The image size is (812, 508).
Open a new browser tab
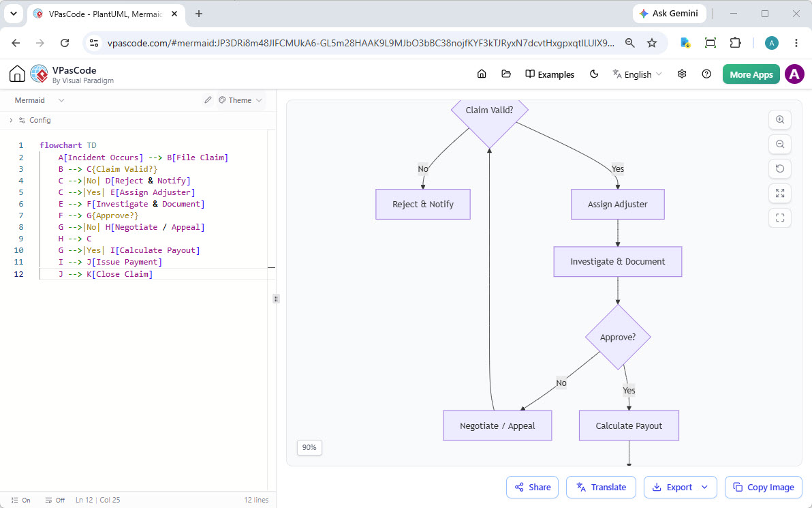[199, 14]
